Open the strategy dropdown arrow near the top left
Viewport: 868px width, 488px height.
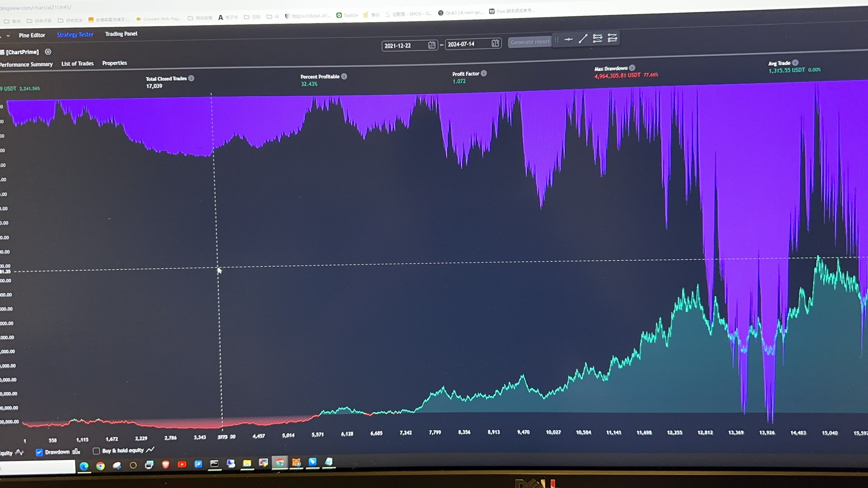click(x=8, y=36)
